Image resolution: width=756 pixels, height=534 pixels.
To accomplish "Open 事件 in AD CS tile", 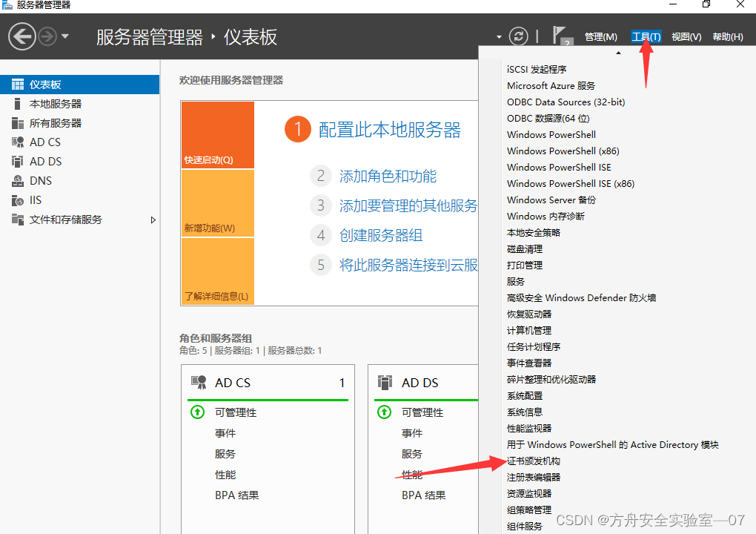I will click(x=225, y=433).
